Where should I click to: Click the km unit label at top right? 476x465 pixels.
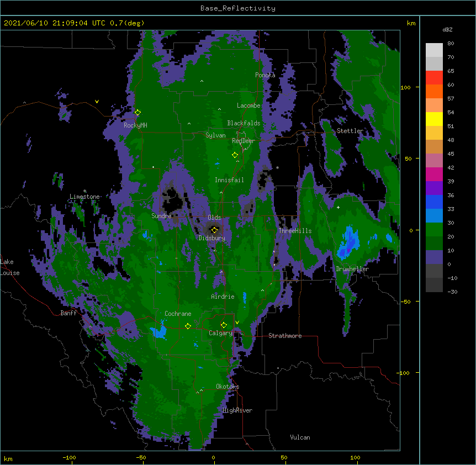click(x=411, y=23)
